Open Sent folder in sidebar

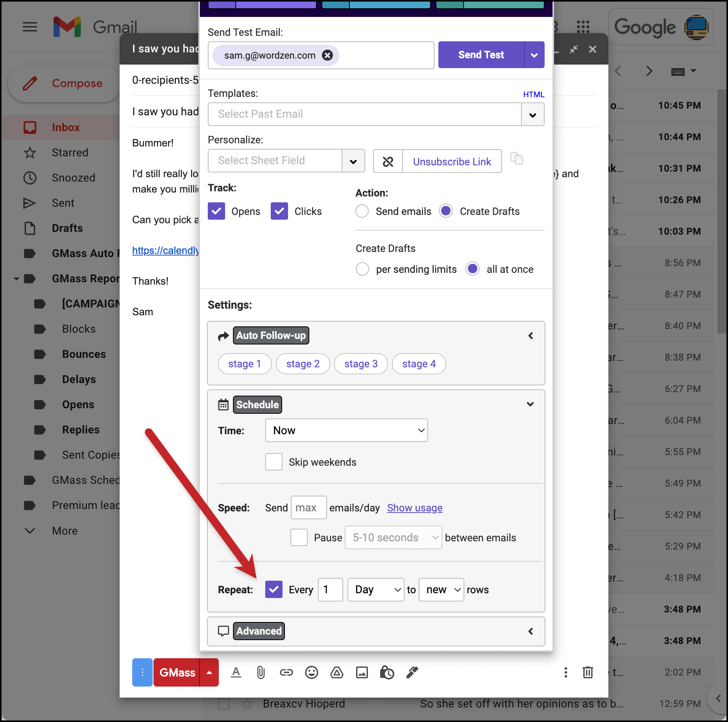tap(63, 203)
